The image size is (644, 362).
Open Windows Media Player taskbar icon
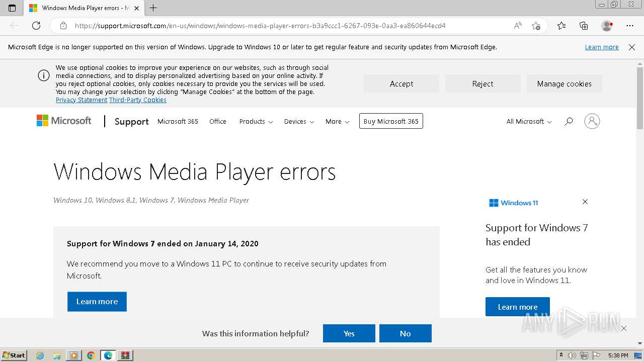pos(74,355)
